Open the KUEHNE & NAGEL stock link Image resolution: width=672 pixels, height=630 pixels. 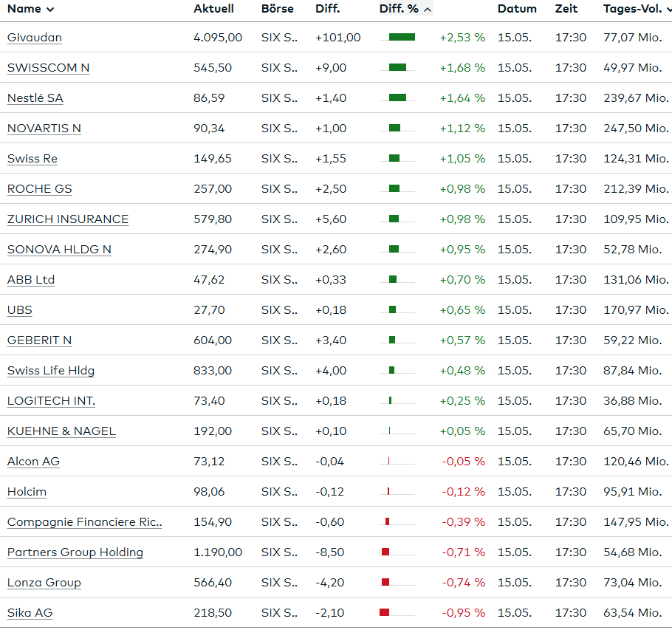[x=61, y=431]
